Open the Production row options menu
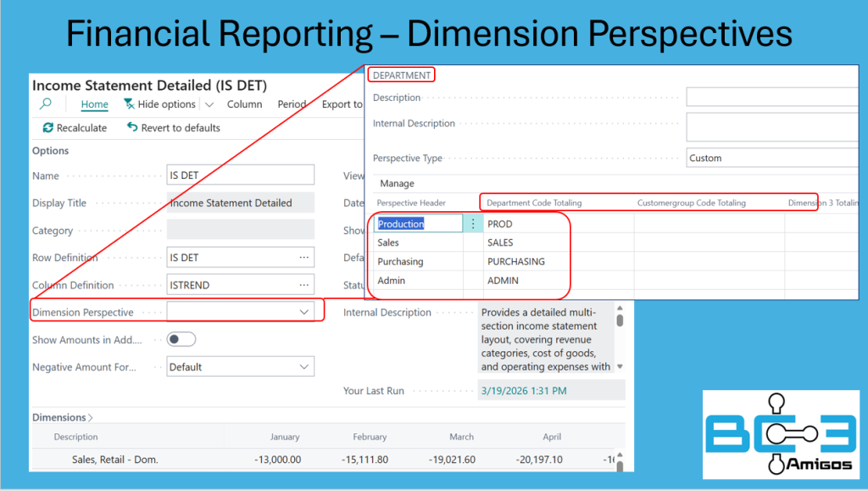The height and width of the screenshot is (491, 868). [x=473, y=224]
